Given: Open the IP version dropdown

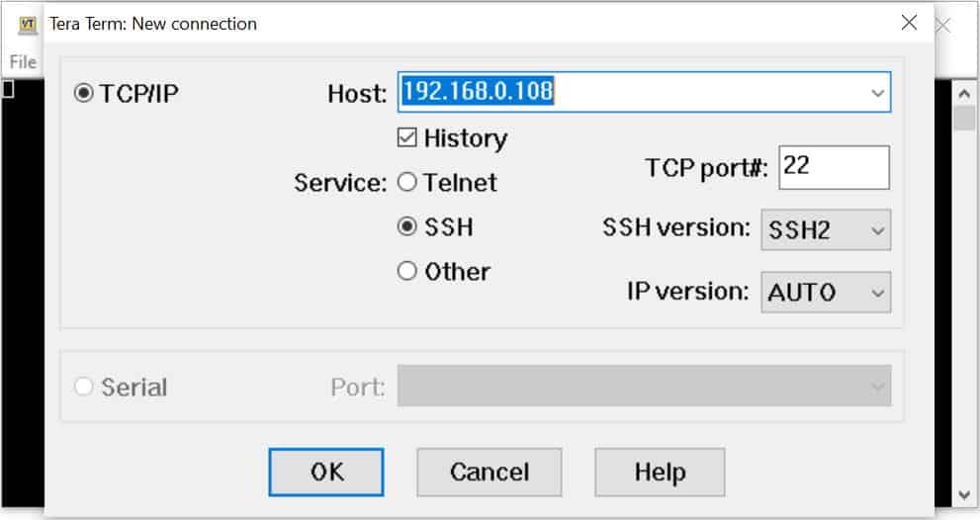Looking at the screenshot, I should [826, 292].
